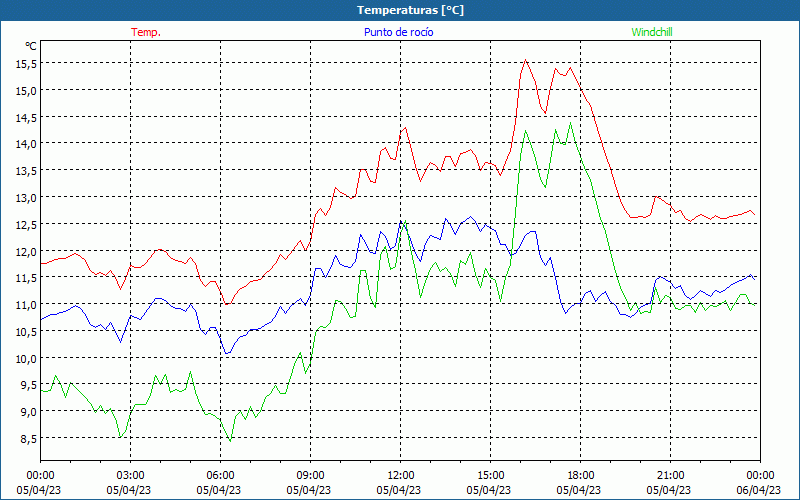The height and width of the screenshot is (500, 800).
Task: Click the 09:00 time axis label
Action: (310, 476)
